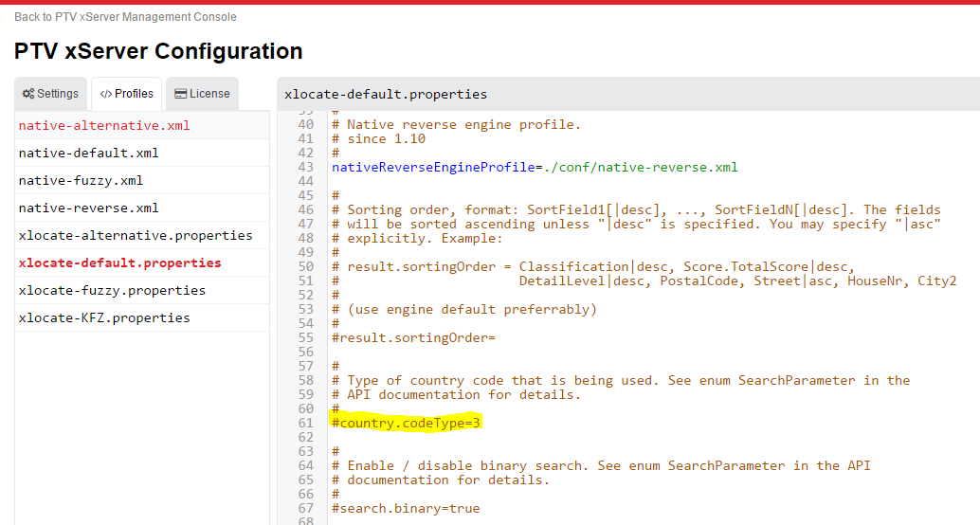Screen dimensions: 980x525
Task: Open native-alternative.xml profile
Action: (x=103, y=125)
